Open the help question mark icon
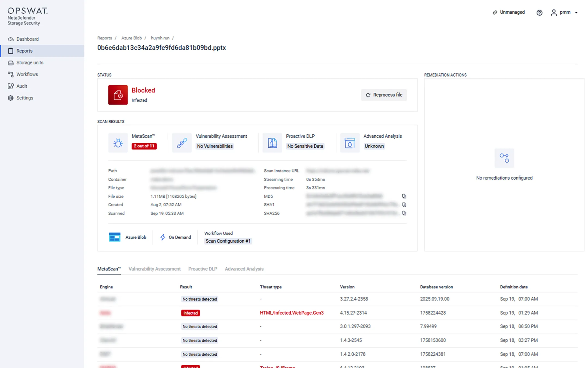The height and width of the screenshot is (368, 588). click(539, 13)
